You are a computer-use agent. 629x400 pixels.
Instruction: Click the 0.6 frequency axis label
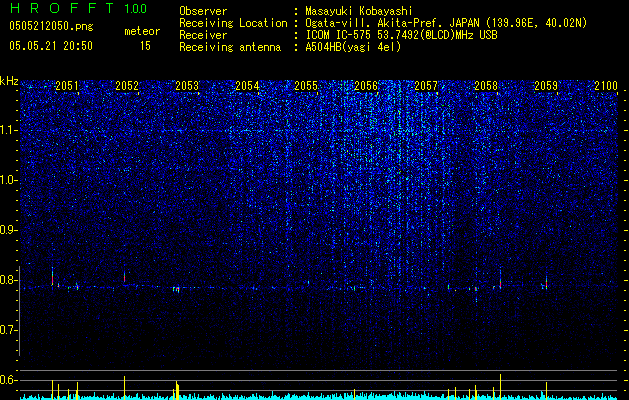(x=9, y=380)
